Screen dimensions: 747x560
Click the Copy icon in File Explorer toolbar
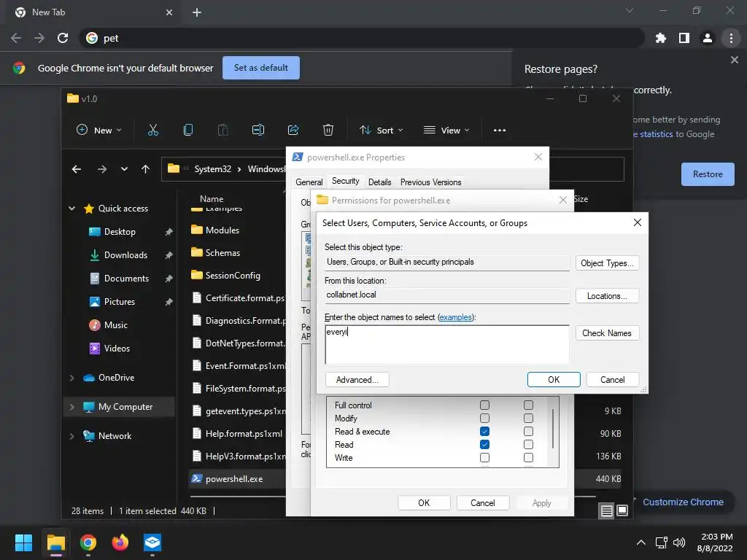(188, 130)
